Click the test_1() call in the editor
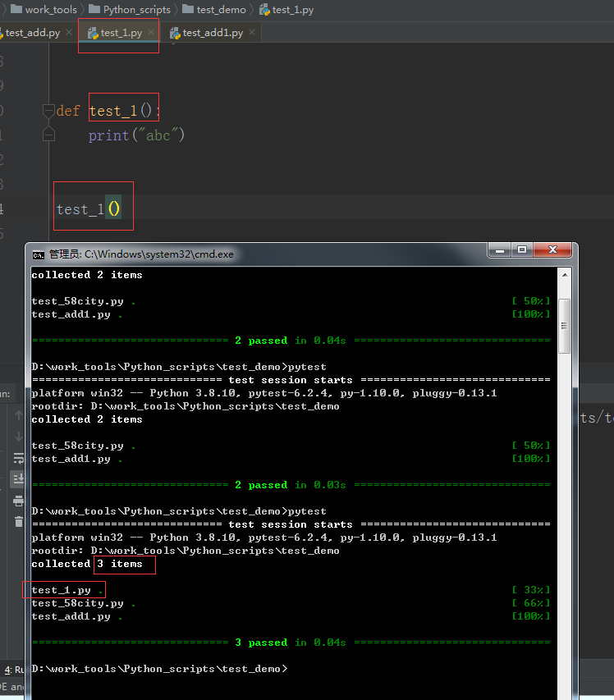 [x=89, y=209]
